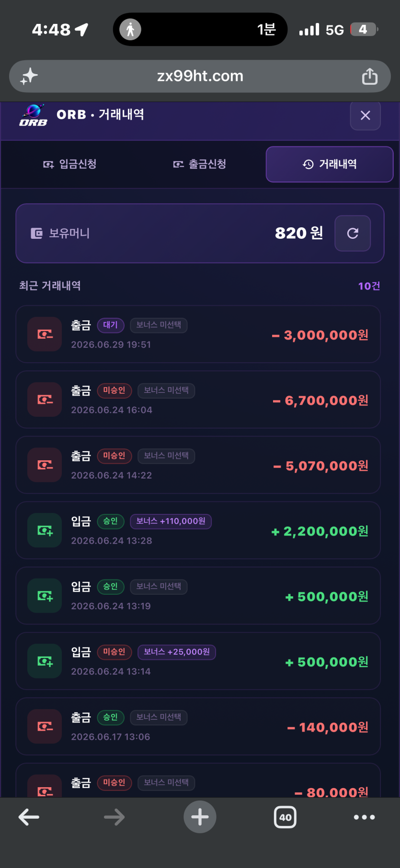Viewport: 400px width, 868px height.
Task: Tap the sparkle icon in address bar
Action: (x=29, y=76)
